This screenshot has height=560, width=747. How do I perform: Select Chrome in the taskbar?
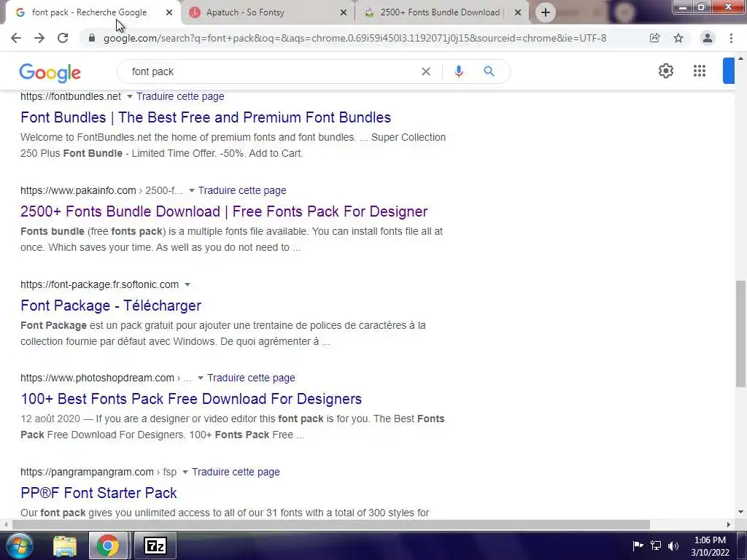108,545
